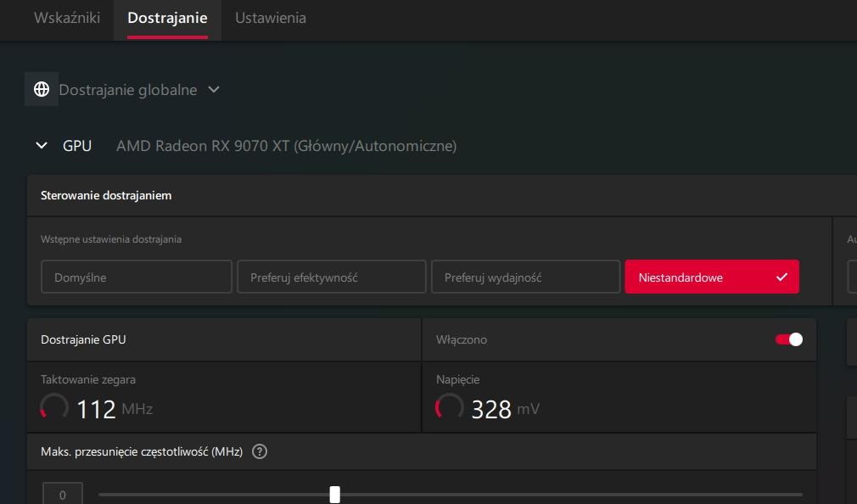Apply the Domyślne tuning preset
The height and width of the screenshot is (504, 857).
tap(136, 277)
